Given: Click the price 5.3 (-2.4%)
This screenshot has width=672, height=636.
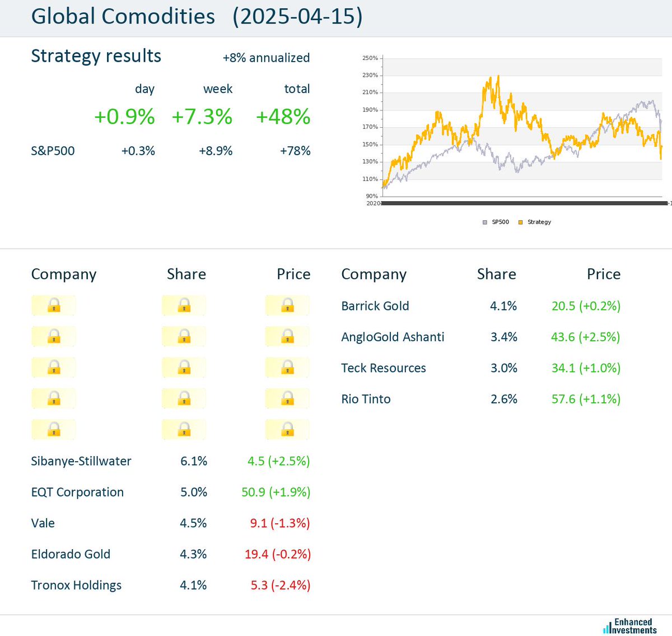Looking at the screenshot, I should [x=281, y=585].
